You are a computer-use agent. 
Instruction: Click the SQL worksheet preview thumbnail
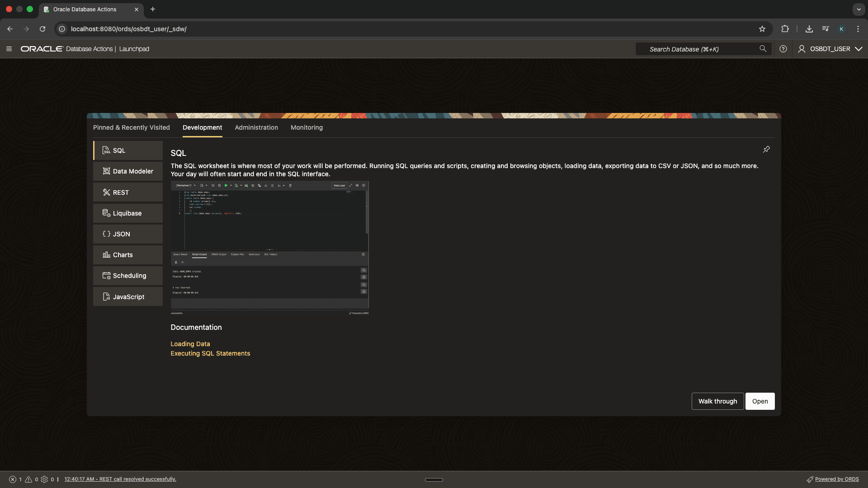270,248
